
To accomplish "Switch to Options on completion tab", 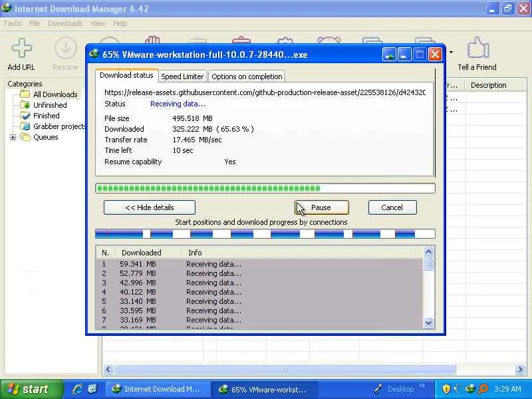I will (247, 76).
